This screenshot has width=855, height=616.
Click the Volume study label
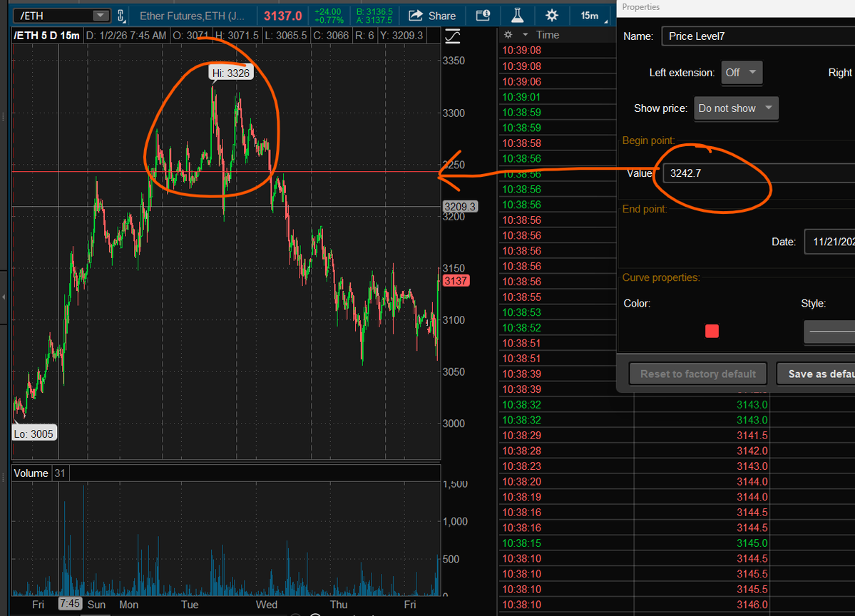click(31, 473)
